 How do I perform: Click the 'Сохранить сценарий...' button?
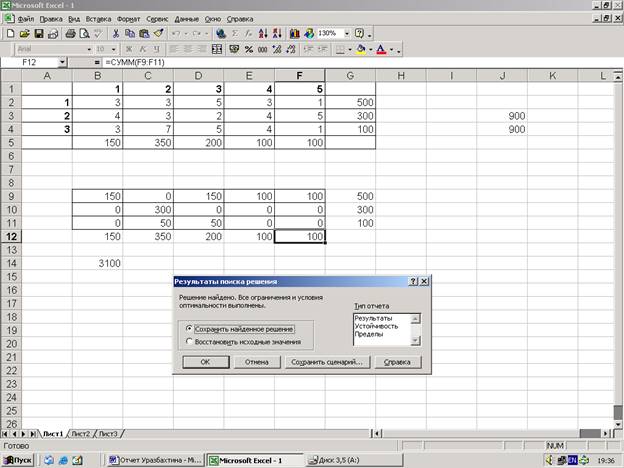point(325,362)
